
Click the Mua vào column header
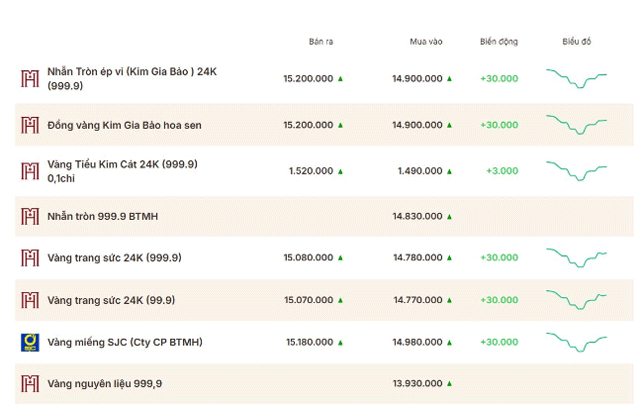coord(426,42)
